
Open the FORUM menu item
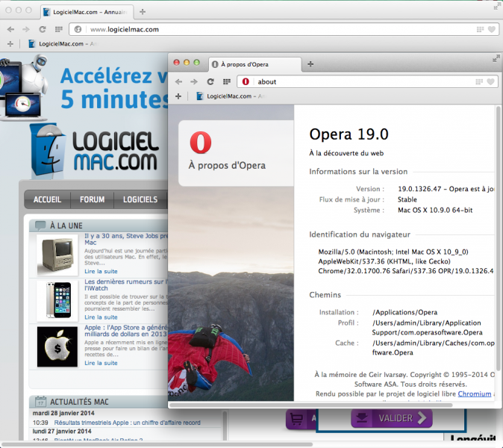[x=92, y=199]
